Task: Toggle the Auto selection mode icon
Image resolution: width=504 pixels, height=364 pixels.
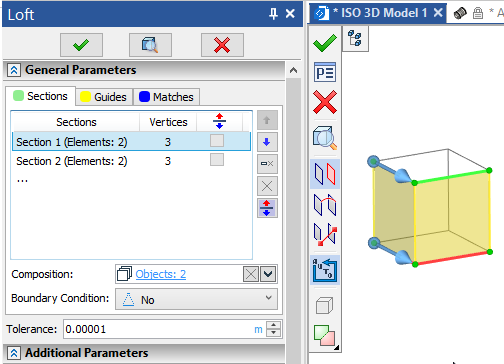Action: pyautogui.click(x=325, y=270)
